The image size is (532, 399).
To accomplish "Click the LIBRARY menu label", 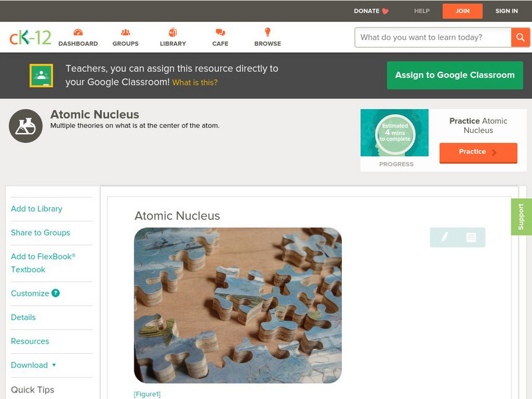I will (x=173, y=44).
